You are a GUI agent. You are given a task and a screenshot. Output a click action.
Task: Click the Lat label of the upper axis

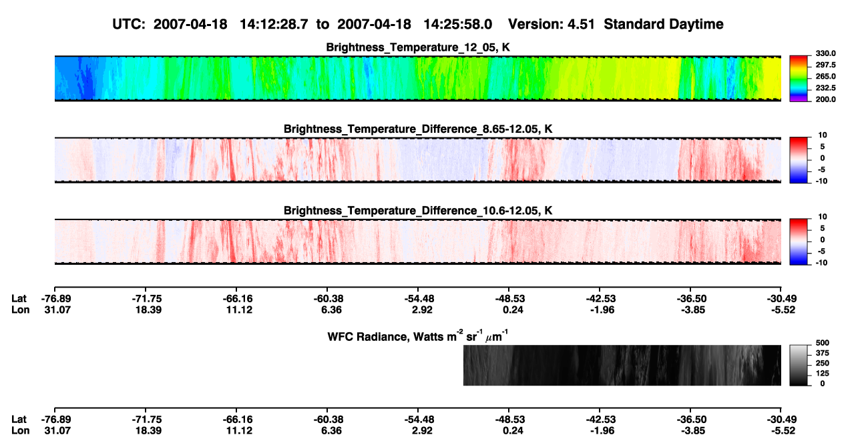point(19,299)
